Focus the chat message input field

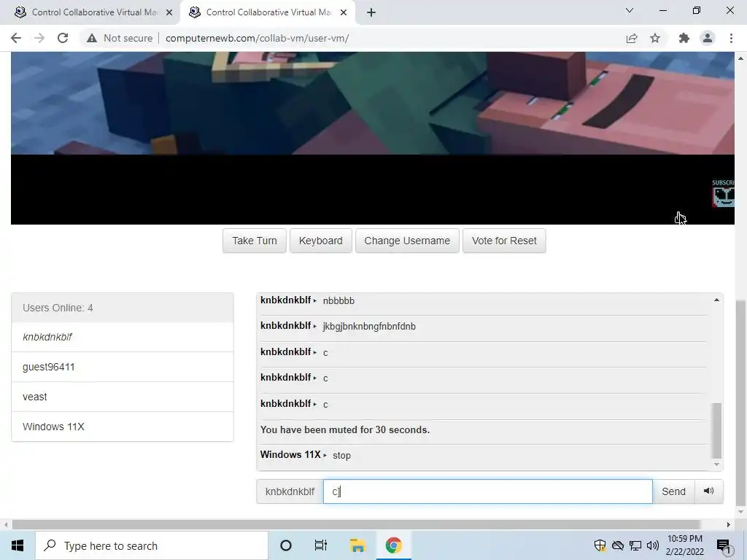tap(488, 491)
